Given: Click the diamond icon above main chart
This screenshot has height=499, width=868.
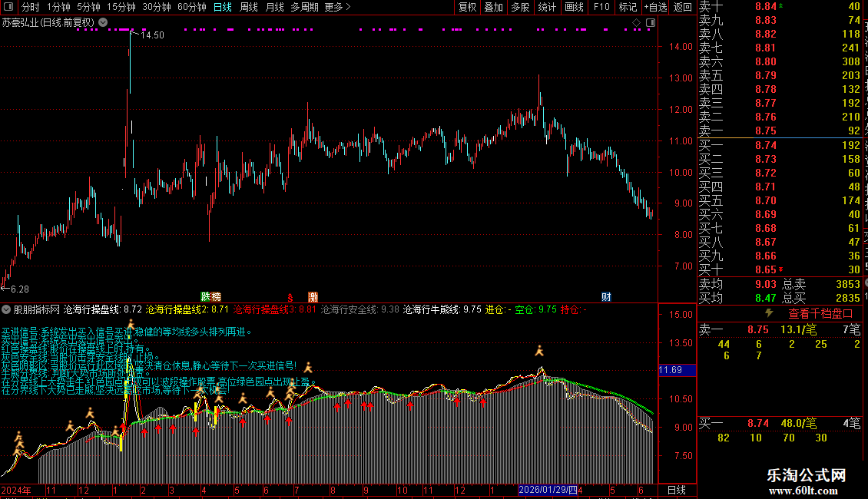Looking at the screenshot, I should 637,23.
